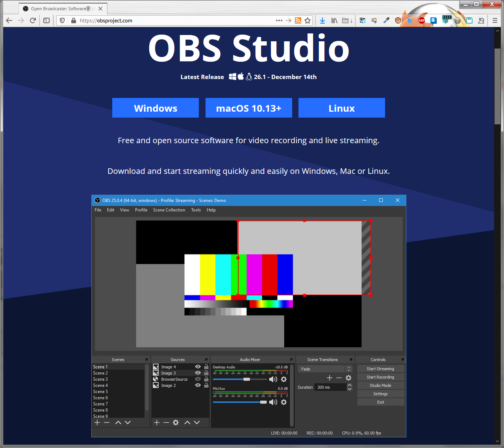Open the extension showing 2118 badge
Screen dimensions: 504x448
(447, 20)
